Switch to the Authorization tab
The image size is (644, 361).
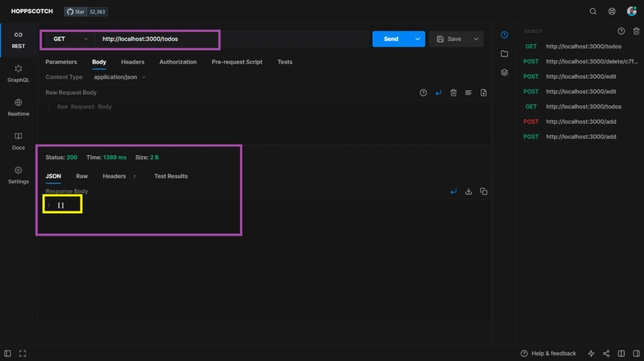click(x=178, y=62)
